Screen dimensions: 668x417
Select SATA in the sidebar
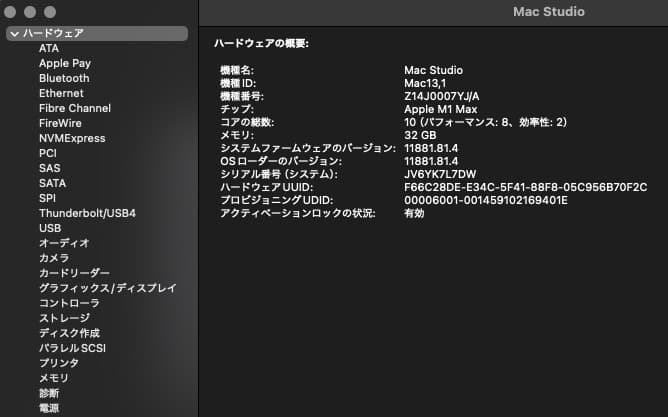tap(52, 183)
